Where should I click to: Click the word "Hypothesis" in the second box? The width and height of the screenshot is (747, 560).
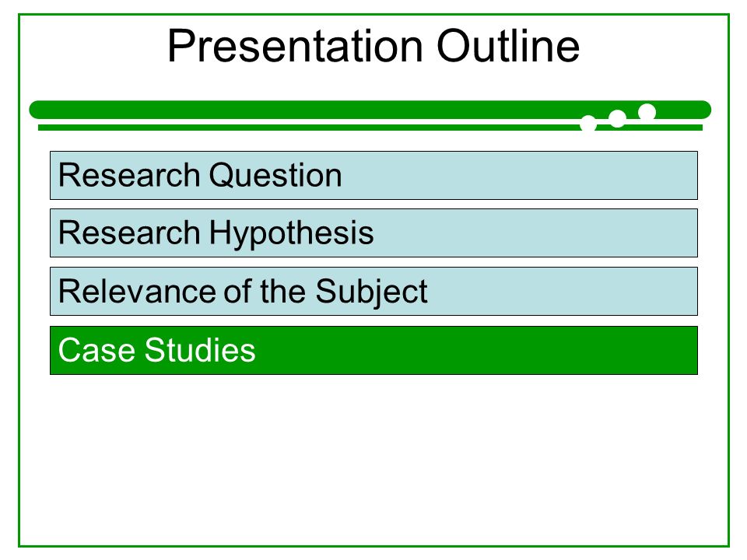pyautogui.click(x=291, y=234)
